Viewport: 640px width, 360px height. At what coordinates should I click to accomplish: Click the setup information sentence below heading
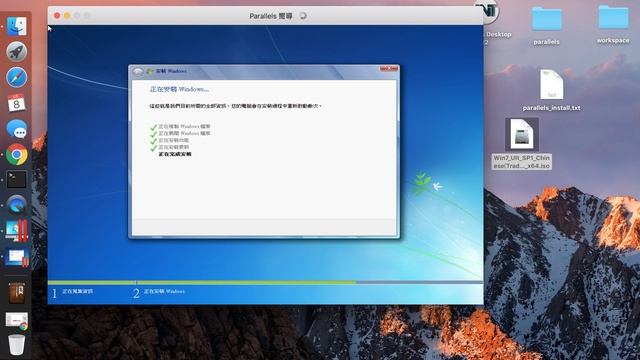[236, 106]
